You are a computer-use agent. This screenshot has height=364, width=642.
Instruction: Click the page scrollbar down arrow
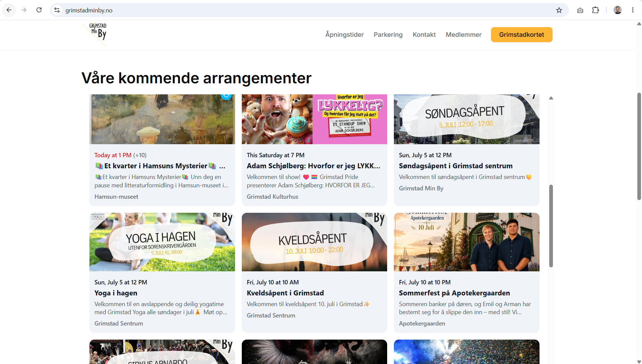[x=639, y=361]
